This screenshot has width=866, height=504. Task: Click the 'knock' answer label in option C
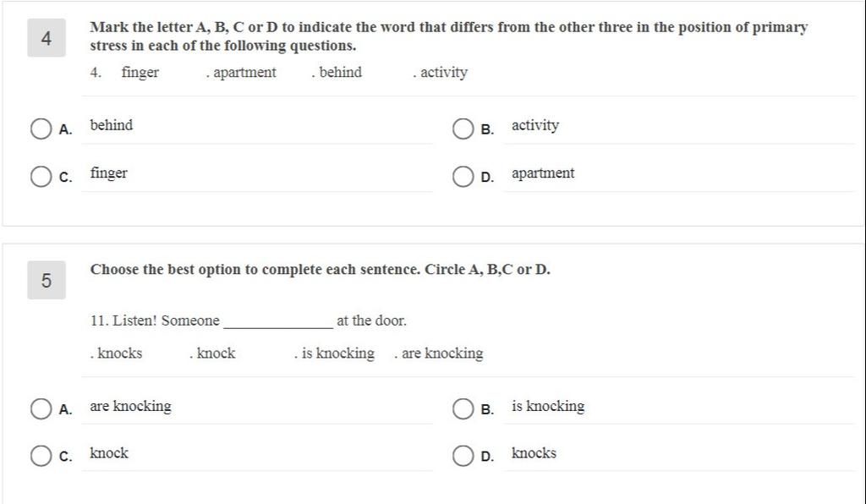tap(109, 452)
